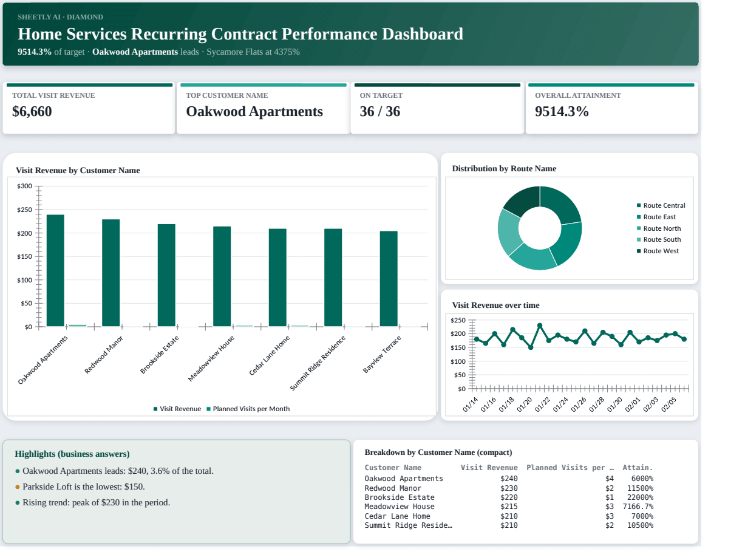Viewport: 745px width, 560px height.
Task: Click the Cedar Lane Home bar
Action: tap(277, 278)
